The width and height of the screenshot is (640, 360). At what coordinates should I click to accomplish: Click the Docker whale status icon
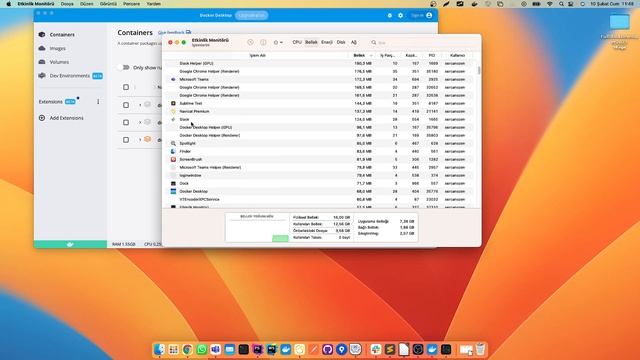coord(70,244)
